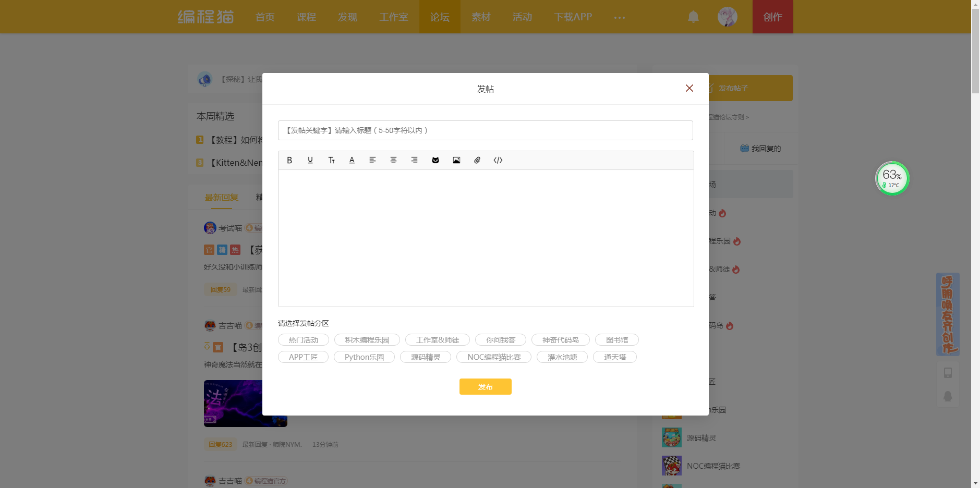Image resolution: width=980 pixels, height=488 pixels.
Task: Open the 源码精灵 board icon in sidebar
Action: click(x=672, y=437)
